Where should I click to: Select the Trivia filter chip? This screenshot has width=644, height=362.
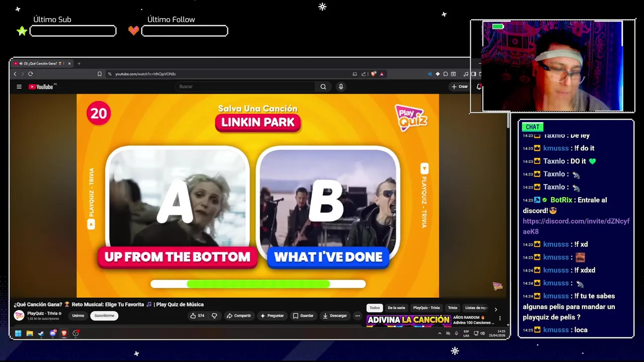(453, 308)
